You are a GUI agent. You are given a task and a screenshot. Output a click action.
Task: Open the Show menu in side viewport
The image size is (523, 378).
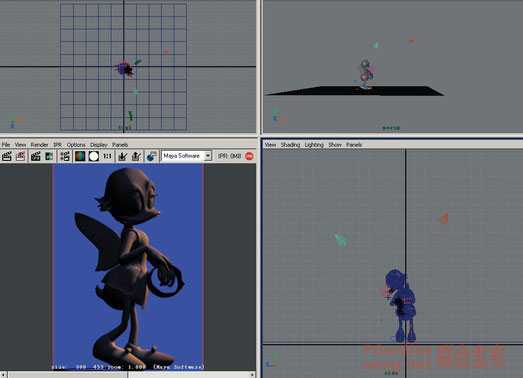tap(335, 144)
